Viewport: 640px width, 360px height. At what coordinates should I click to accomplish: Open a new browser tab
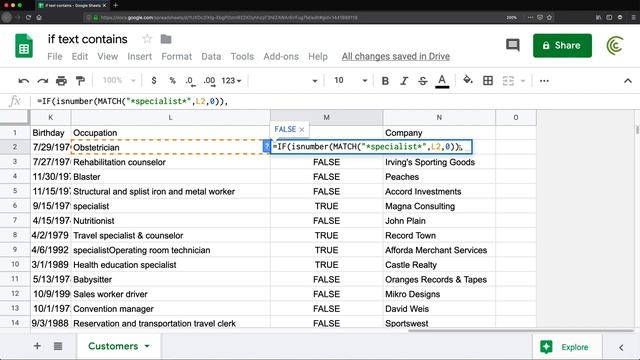pos(116,5)
